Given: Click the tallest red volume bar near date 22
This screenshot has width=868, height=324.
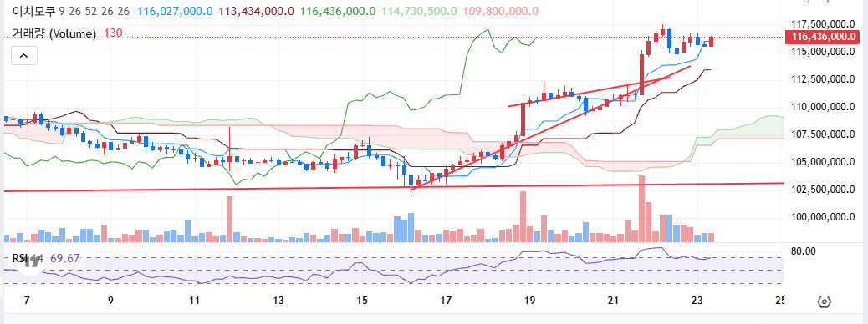Looking at the screenshot, I should pyautogui.click(x=641, y=209).
